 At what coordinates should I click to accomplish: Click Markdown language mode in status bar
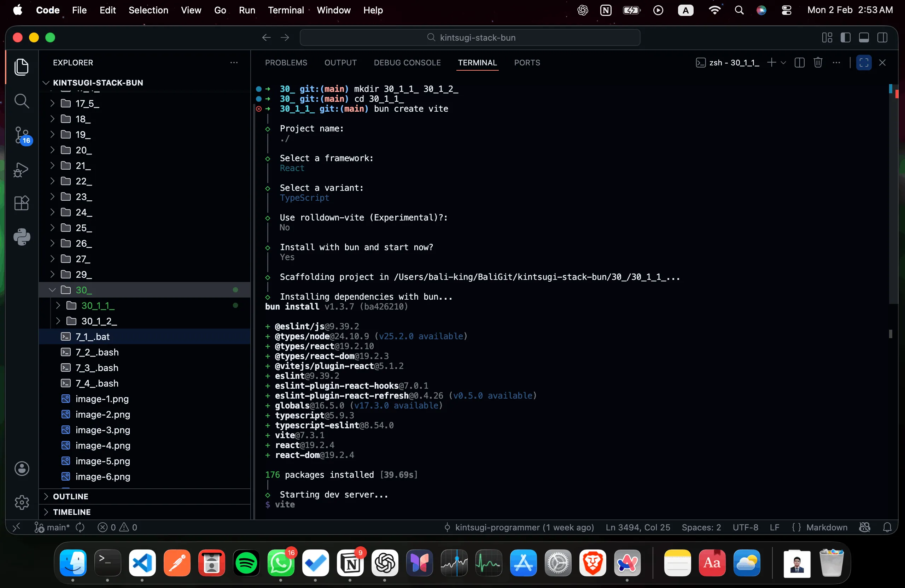827,527
